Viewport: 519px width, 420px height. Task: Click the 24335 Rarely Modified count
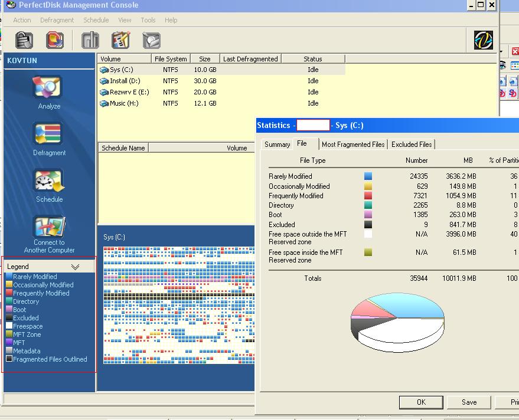click(x=419, y=176)
